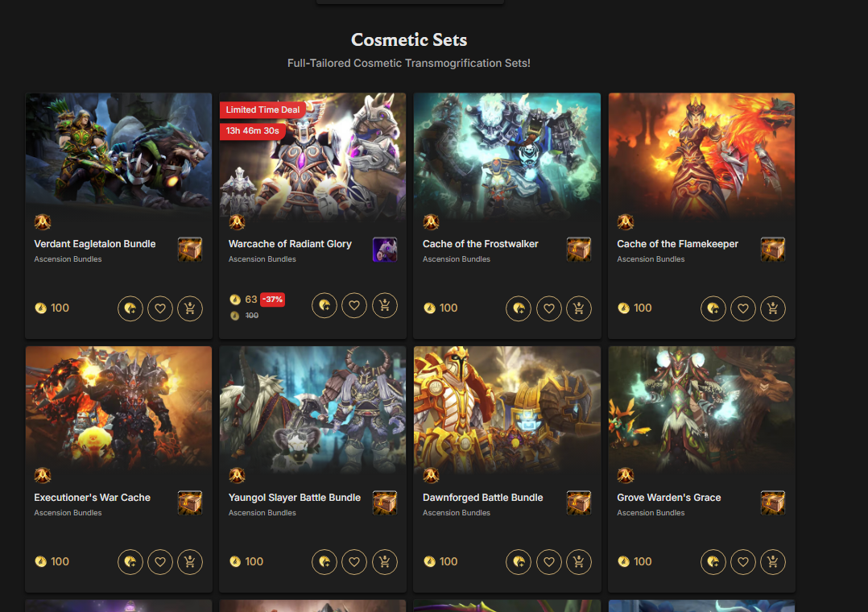The height and width of the screenshot is (612, 868).
Task: Wishlist Executioner's War Cache with heart icon
Action: (160, 562)
